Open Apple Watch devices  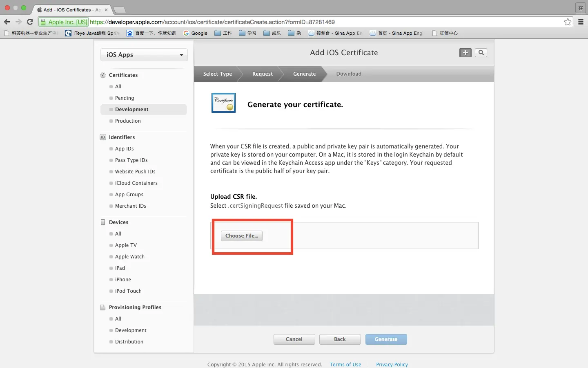click(129, 257)
